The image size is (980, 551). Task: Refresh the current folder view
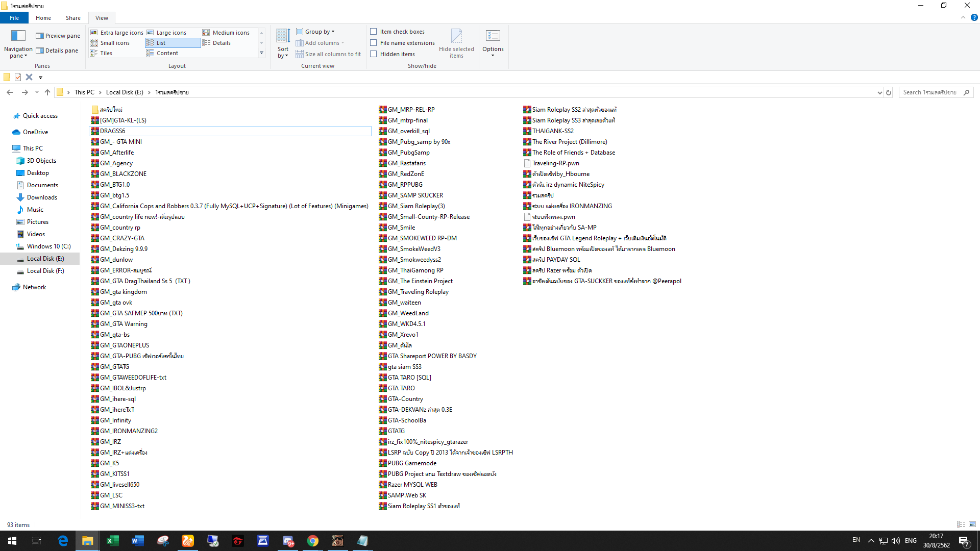click(x=889, y=92)
